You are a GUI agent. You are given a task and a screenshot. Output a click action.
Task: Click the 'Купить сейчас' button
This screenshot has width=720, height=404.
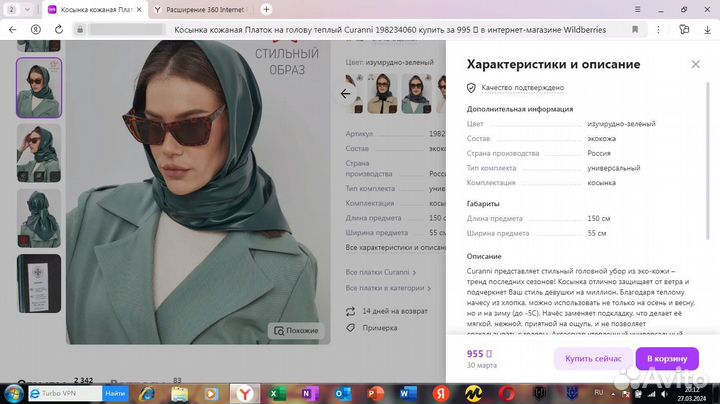pos(593,359)
